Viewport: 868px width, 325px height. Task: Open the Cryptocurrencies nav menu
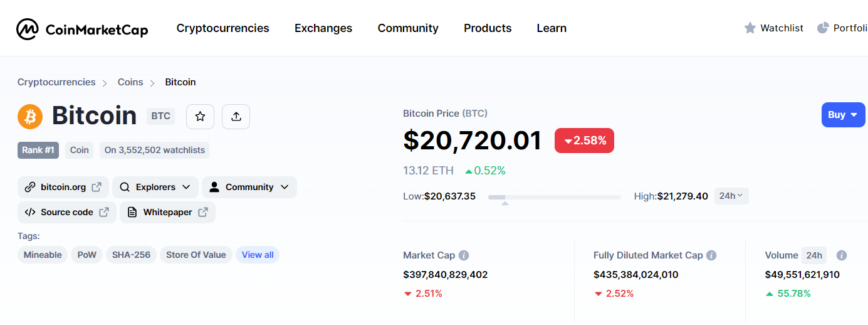point(223,28)
